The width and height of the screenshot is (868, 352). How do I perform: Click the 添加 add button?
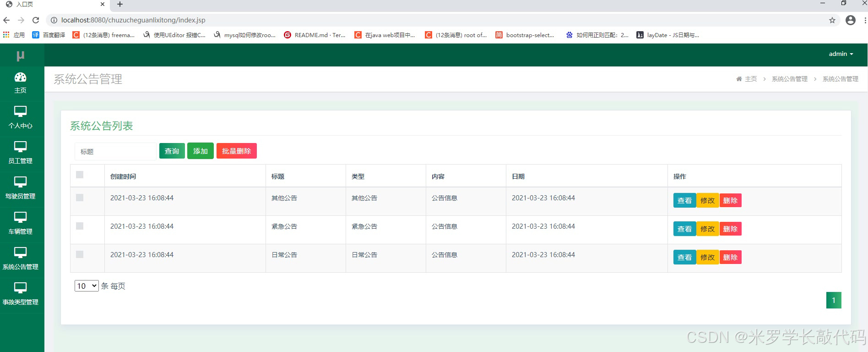pyautogui.click(x=201, y=151)
